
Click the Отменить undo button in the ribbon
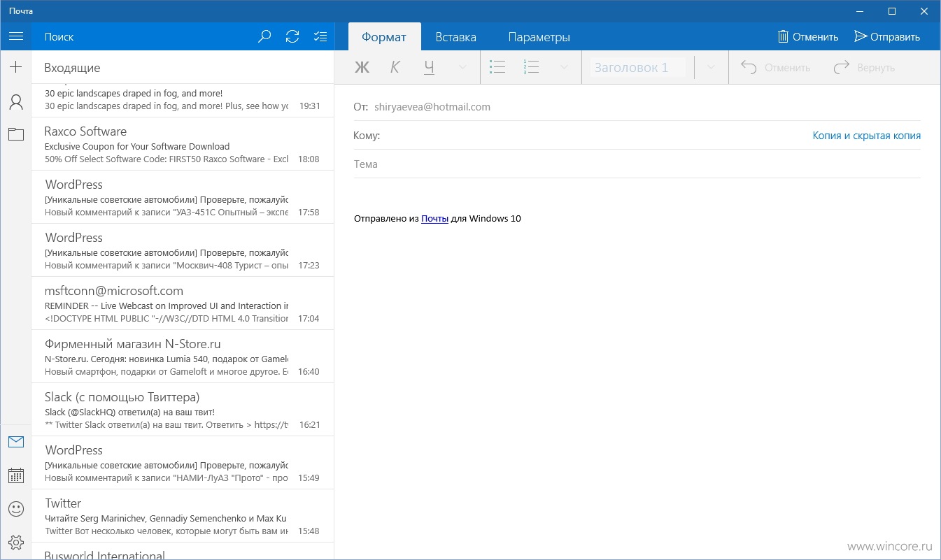[x=775, y=68]
